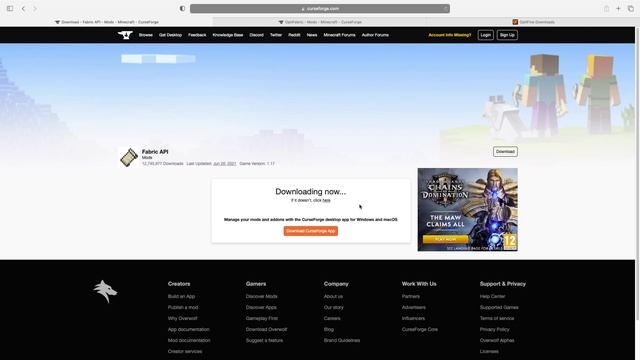Click the 'here' manual download link

pos(326,200)
